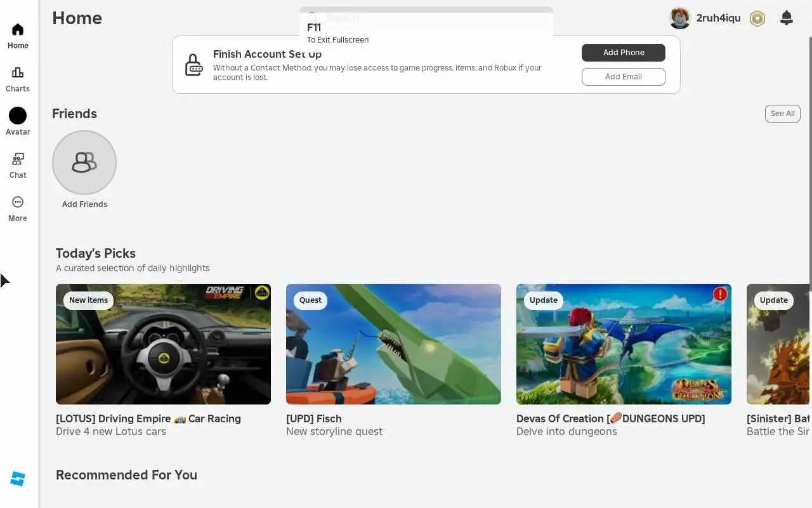Open the notifications bell icon
This screenshot has width=812, height=508.
pos(786,18)
